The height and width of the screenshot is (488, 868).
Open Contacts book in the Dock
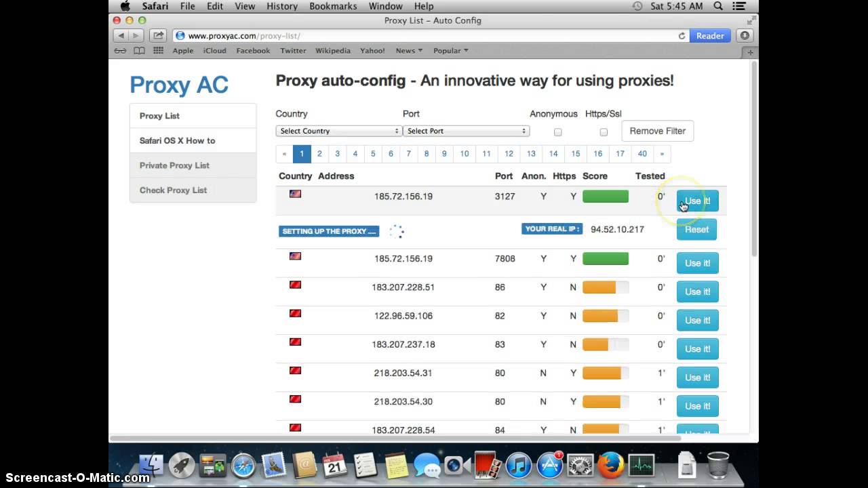click(304, 466)
